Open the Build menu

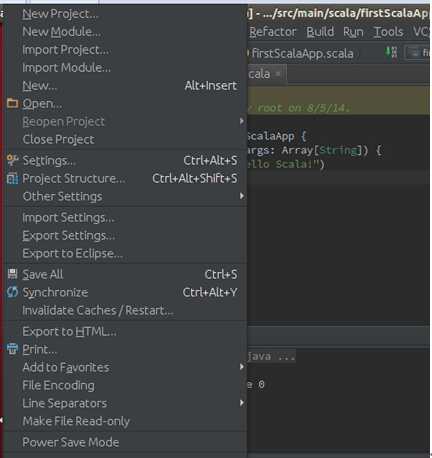pos(320,32)
